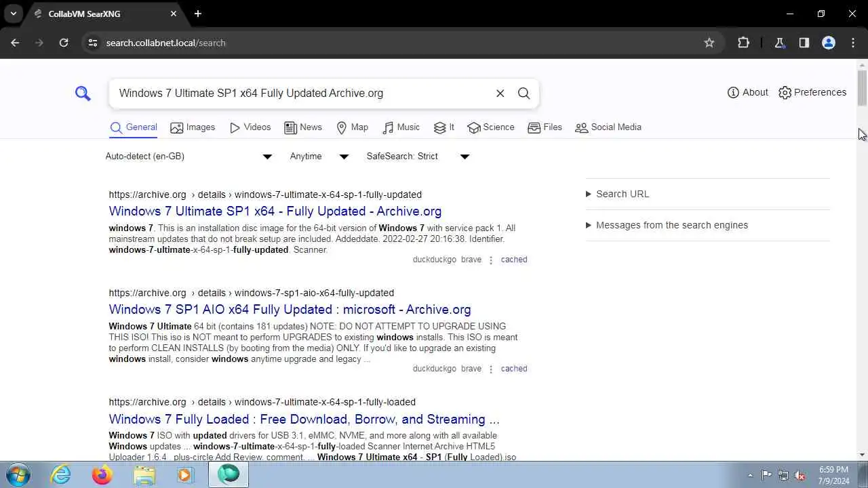Click the search query input field
Viewport: 868px width, 488px height.
pos(302,94)
